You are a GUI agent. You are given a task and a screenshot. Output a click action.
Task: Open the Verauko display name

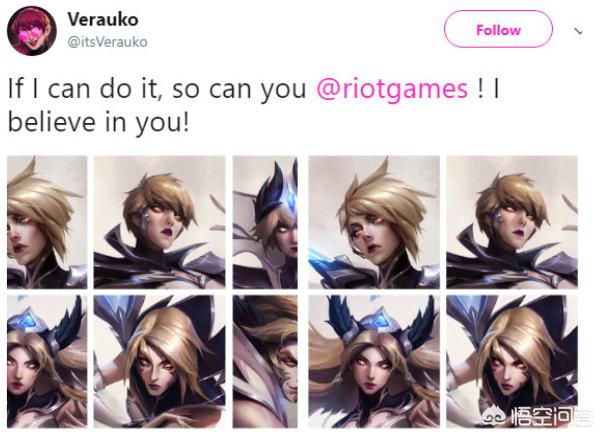coord(103,19)
